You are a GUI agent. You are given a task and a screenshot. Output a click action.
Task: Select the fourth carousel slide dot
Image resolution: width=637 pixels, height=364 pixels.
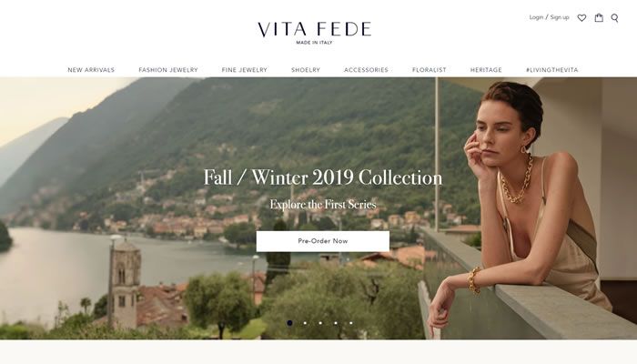pos(336,323)
